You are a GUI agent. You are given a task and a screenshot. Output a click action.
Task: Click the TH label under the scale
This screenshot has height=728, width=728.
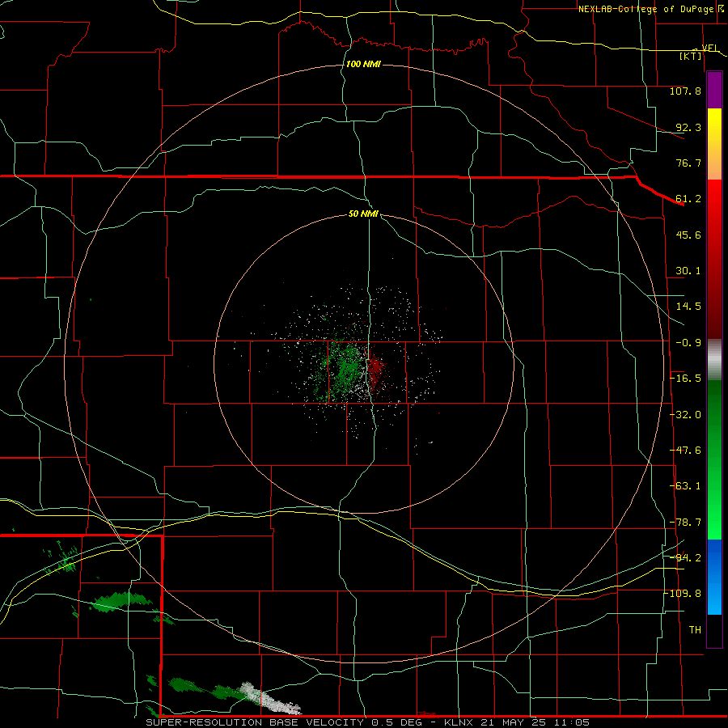coord(695,630)
